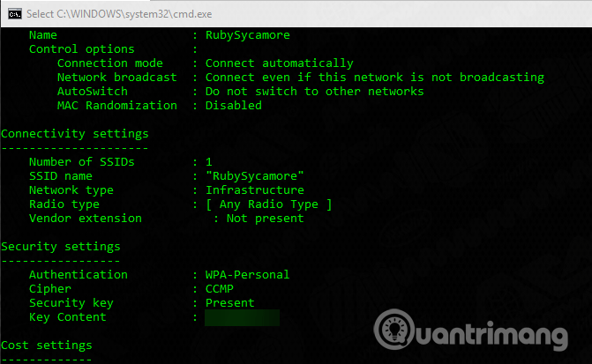The width and height of the screenshot is (592, 364).
Task: Click the "Connect automatically" text
Action: tap(279, 63)
